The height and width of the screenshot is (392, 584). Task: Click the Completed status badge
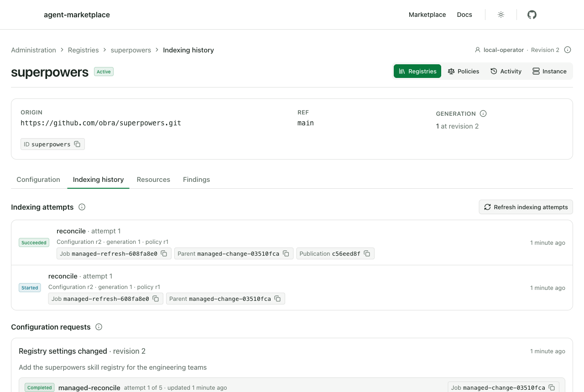(x=40, y=387)
